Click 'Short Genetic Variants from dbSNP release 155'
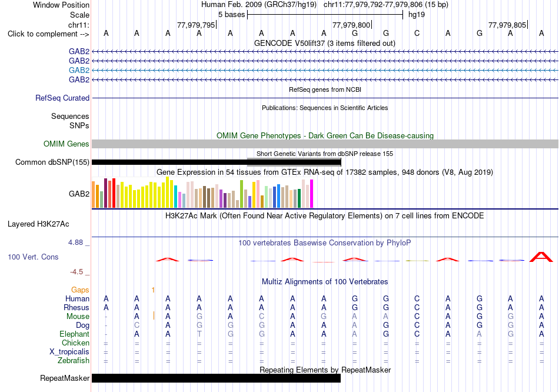Viewport: 559px width, 392px height. pyautogui.click(x=325, y=154)
